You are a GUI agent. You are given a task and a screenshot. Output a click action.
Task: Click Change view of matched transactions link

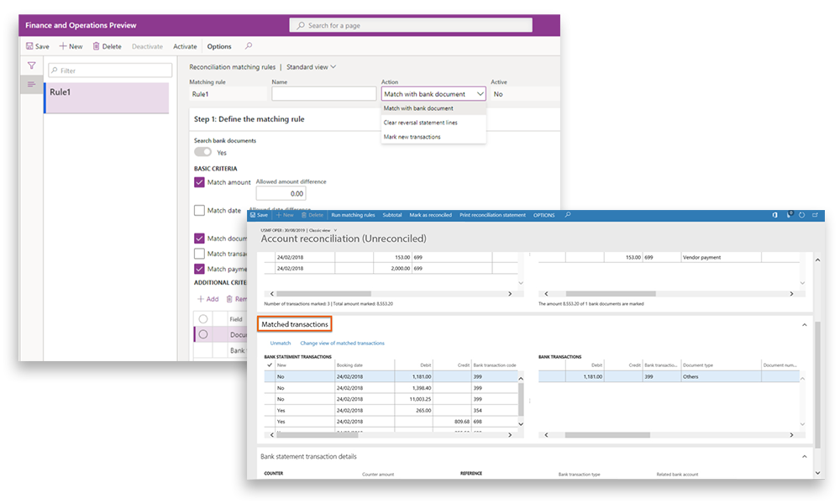343,343
